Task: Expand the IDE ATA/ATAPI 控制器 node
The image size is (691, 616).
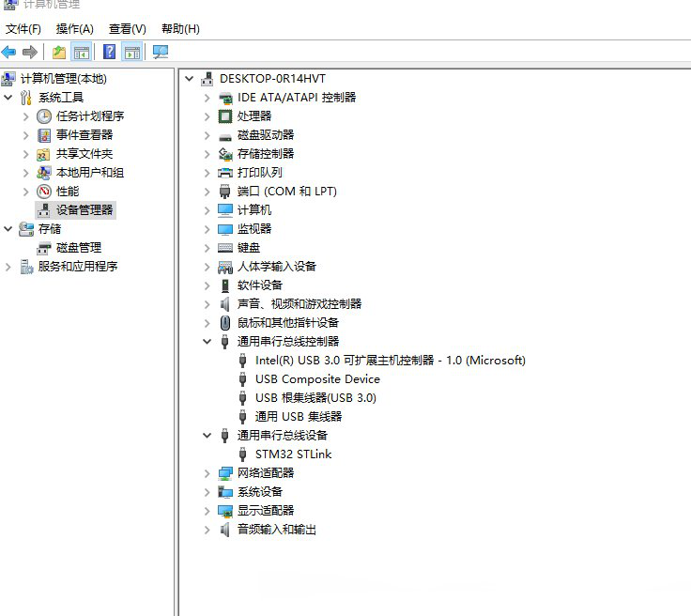Action: tap(207, 98)
